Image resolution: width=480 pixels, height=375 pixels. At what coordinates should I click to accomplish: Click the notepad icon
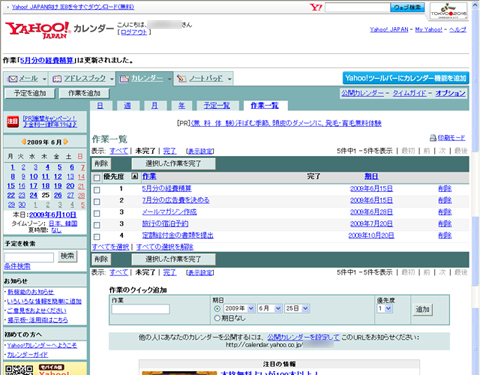tap(181, 79)
